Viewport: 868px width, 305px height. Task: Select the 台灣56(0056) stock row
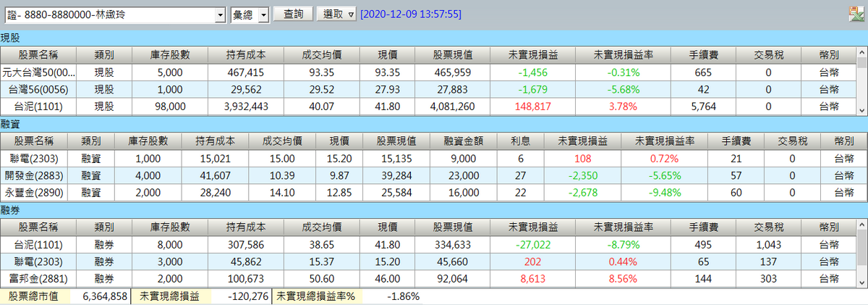click(x=38, y=90)
